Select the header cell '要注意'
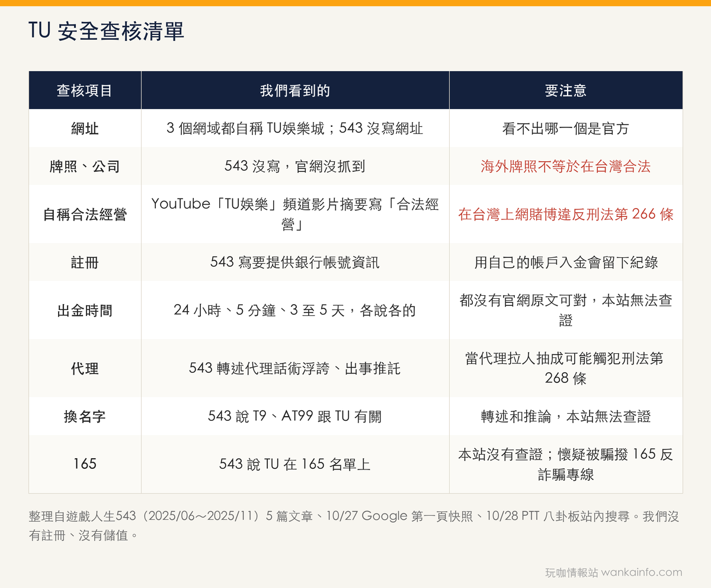 tap(566, 90)
